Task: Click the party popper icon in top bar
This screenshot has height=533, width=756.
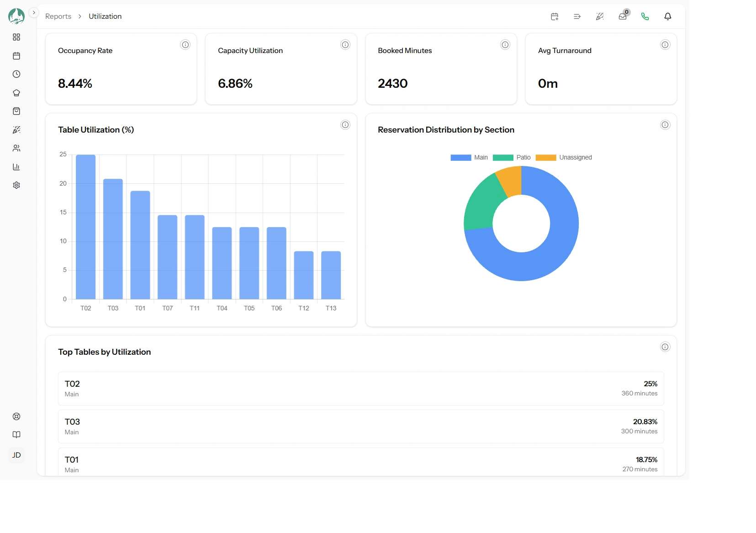Action: (600, 16)
